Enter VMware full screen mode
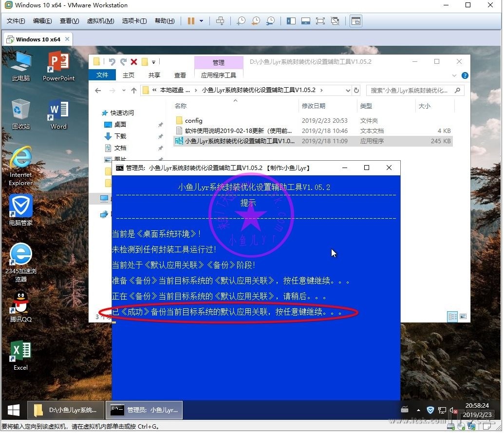 click(320, 21)
